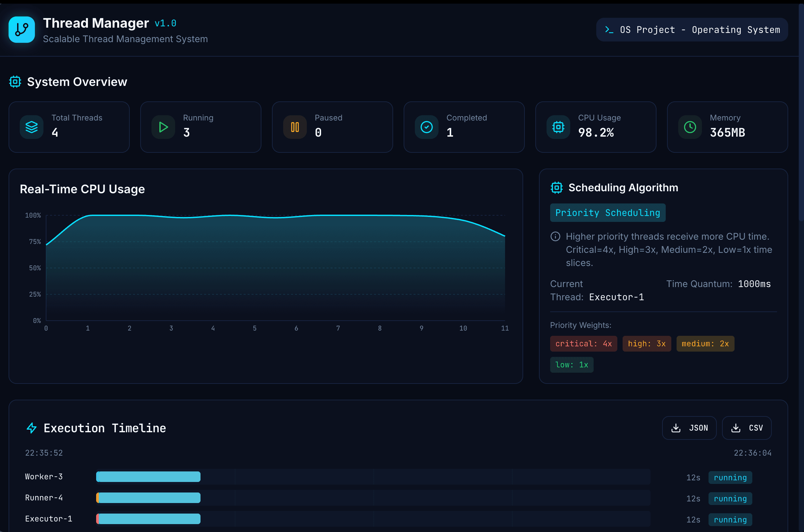Click the high: 3x priority weight tag
This screenshot has height=532, width=804.
click(646, 344)
